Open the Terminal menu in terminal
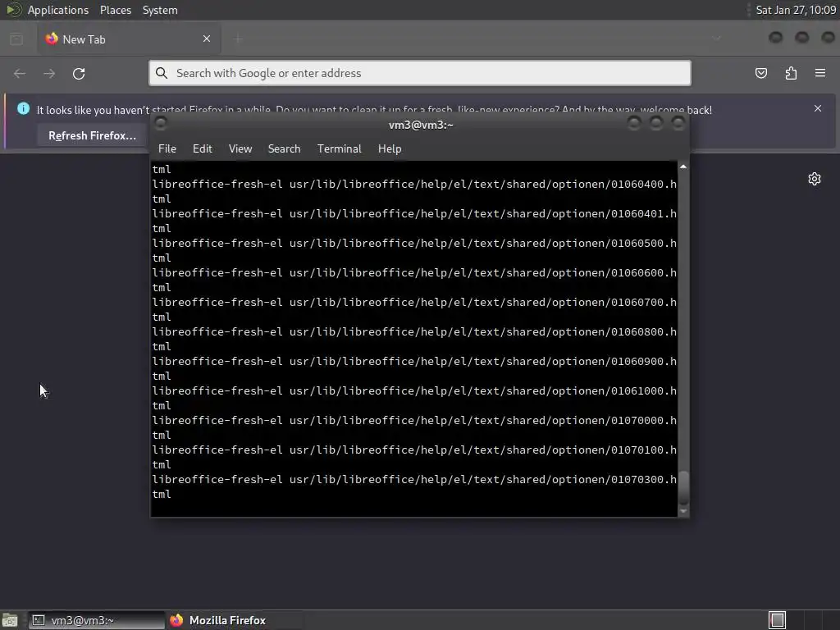This screenshot has width=840, height=630. pyautogui.click(x=339, y=149)
